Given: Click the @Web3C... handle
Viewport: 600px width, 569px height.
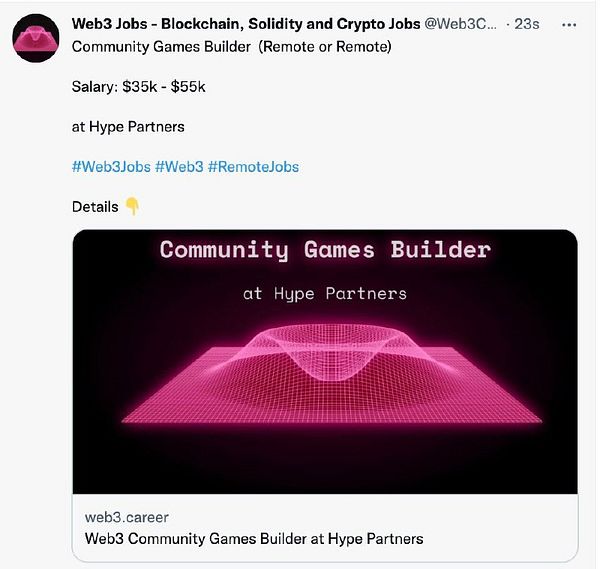Looking at the screenshot, I should point(460,24).
